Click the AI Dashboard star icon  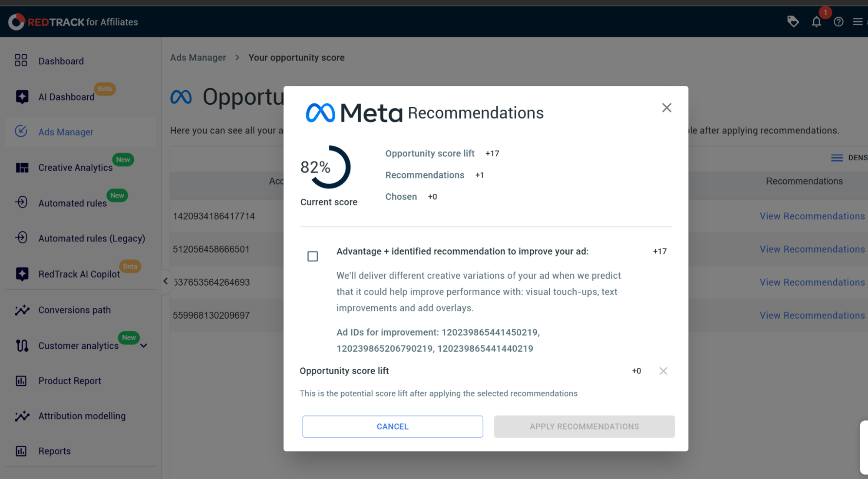[x=22, y=96]
